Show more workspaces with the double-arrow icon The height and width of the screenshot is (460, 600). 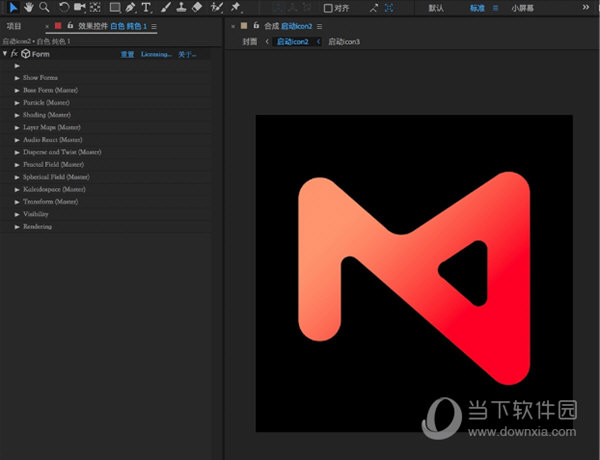(586, 7)
